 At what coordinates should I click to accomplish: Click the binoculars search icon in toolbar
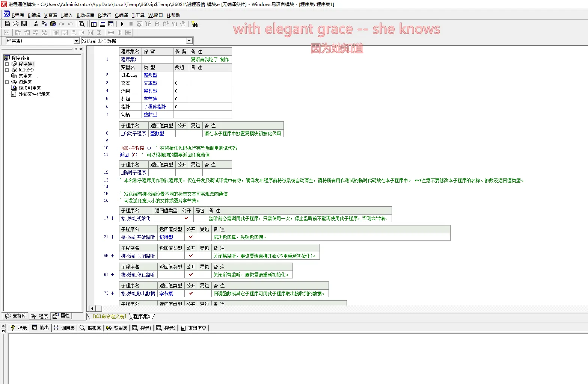pyautogui.click(x=194, y=24)
